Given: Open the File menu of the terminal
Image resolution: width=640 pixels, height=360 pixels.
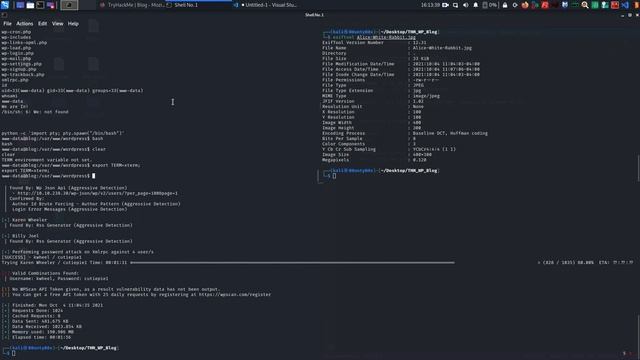Looking at the screenshot, I should [7, 24].
